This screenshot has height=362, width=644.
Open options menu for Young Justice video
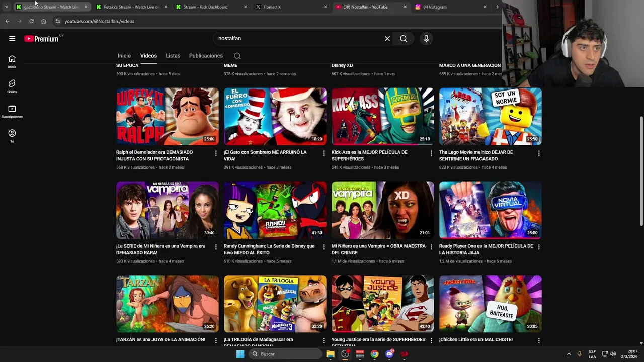point(431,340)
